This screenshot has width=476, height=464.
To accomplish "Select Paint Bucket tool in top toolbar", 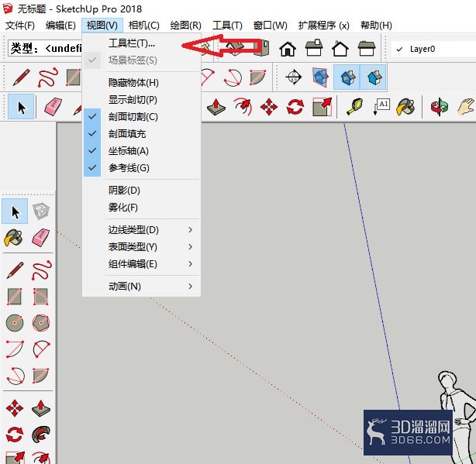I will click(x=405, y=107).
